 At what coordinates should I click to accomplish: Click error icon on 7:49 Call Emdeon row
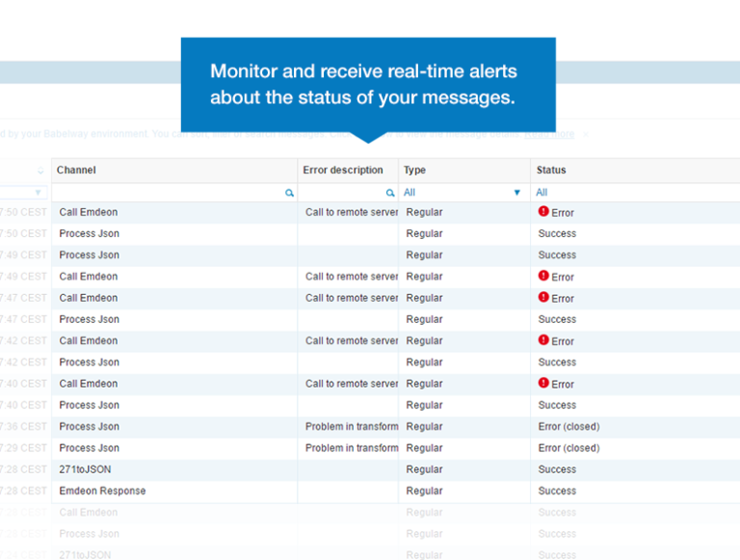click(543, 277)
